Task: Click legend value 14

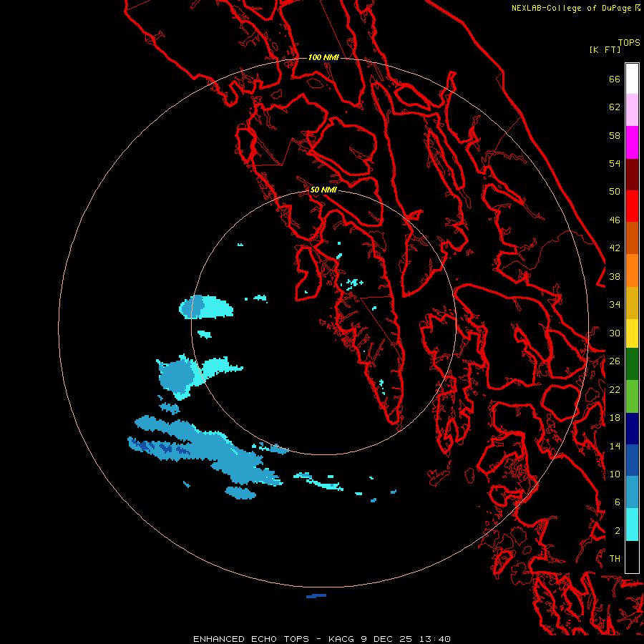Action: pos(615,446)
